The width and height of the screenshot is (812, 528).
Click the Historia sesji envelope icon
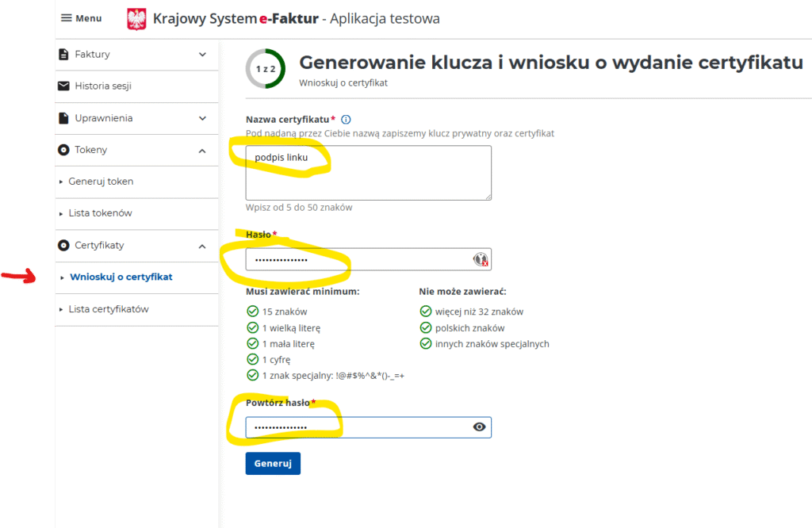coord(64,86)
